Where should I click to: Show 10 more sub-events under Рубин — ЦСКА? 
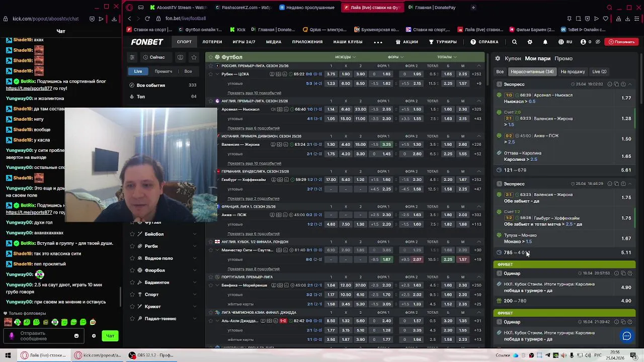click(x=254, y=93)
